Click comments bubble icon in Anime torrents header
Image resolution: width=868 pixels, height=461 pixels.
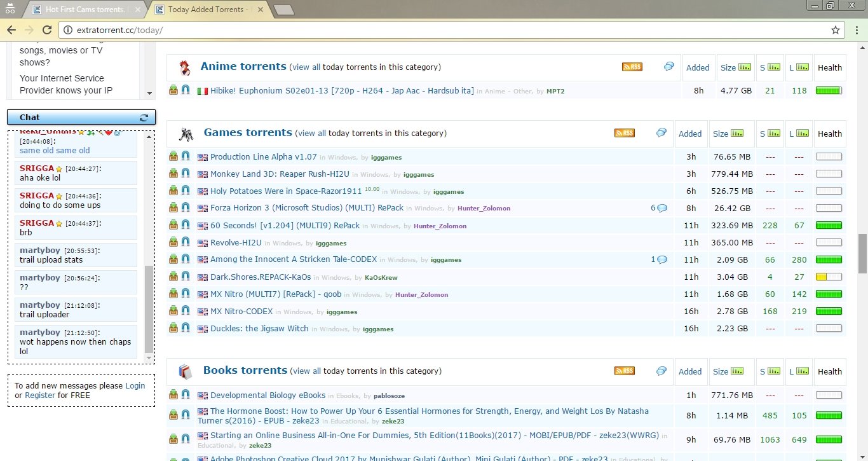tap(669, 66)
